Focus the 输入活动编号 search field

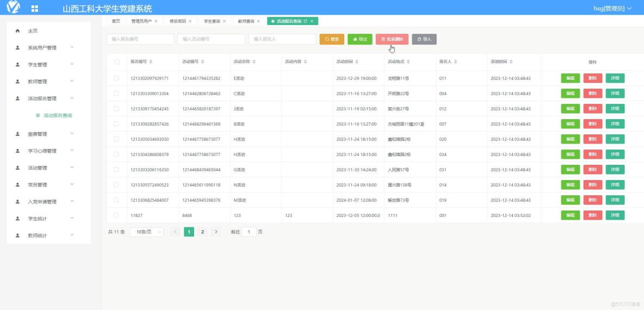212,39
